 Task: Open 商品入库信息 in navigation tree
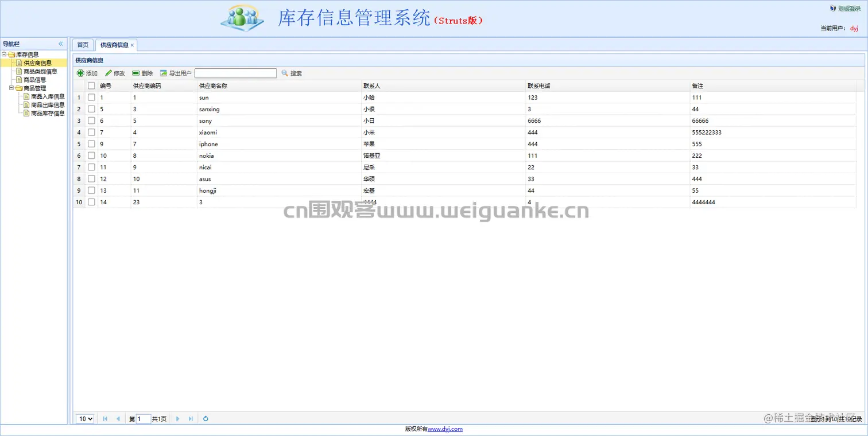coord(48,97)
